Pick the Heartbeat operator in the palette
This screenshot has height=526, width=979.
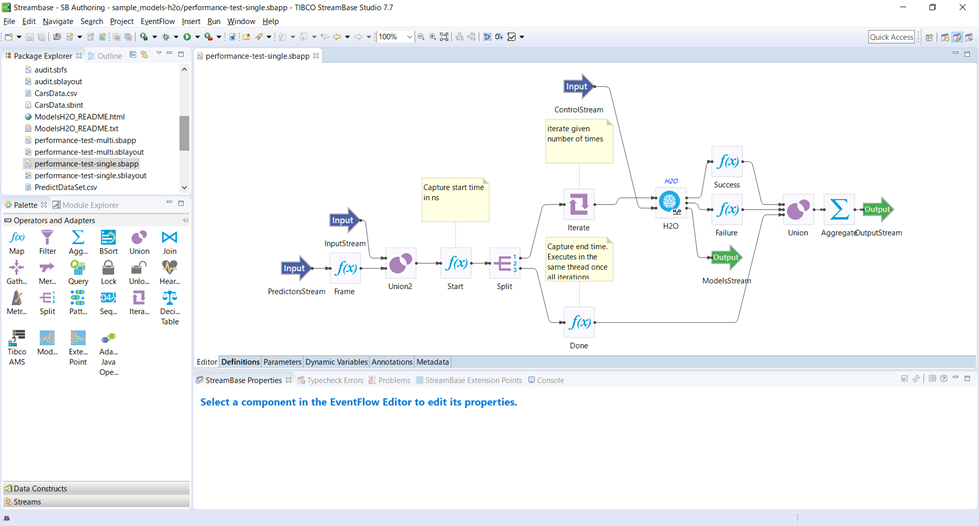pyautogui.click(x=169, y=273)
